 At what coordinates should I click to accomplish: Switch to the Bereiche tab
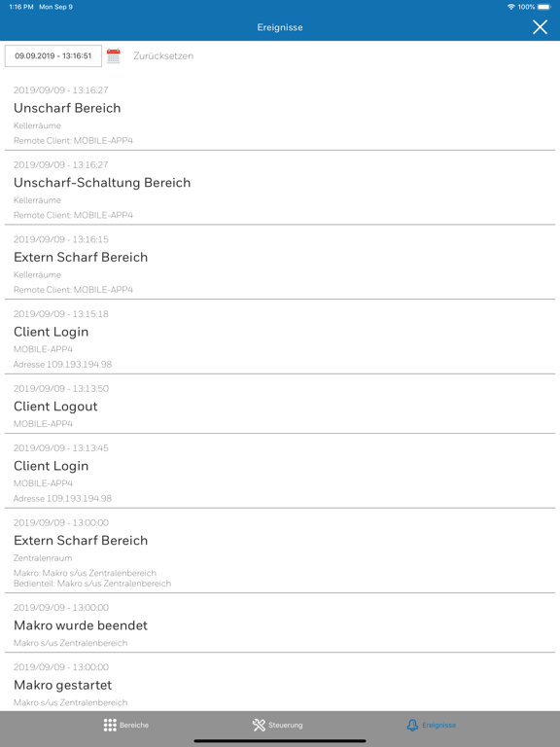point(126,725)
